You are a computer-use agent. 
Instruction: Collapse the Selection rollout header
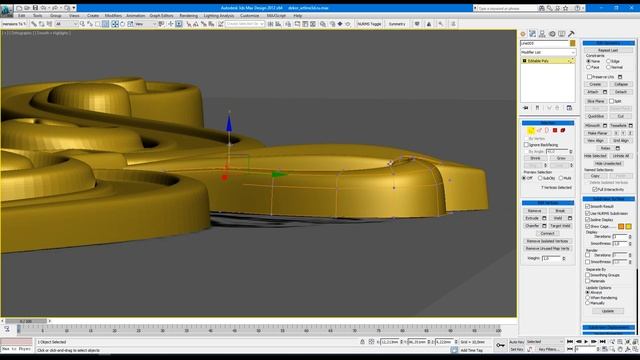pos(548,123)
